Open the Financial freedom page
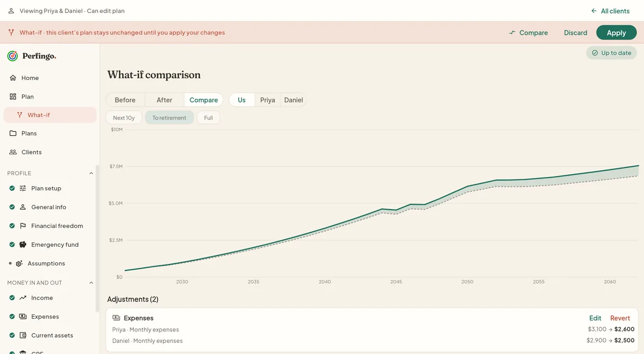644x354 pixels. [x=50, y=226]
